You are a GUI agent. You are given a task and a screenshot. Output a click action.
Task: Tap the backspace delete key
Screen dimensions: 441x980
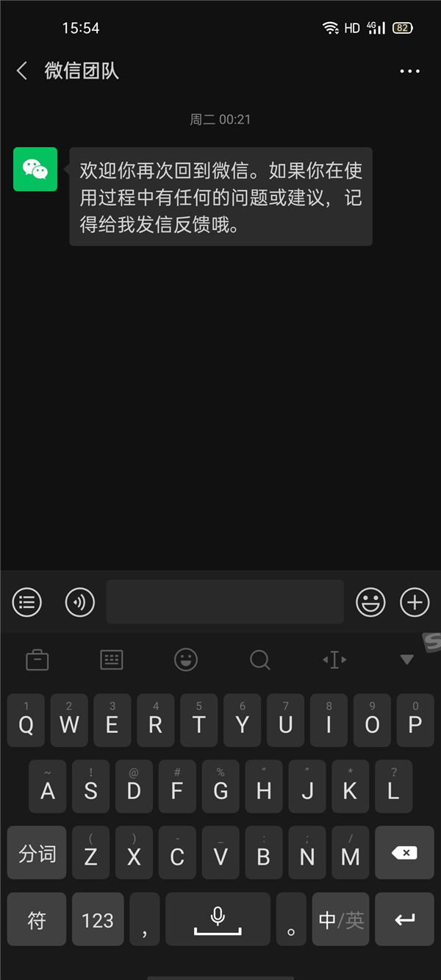(x=404, y=853)
